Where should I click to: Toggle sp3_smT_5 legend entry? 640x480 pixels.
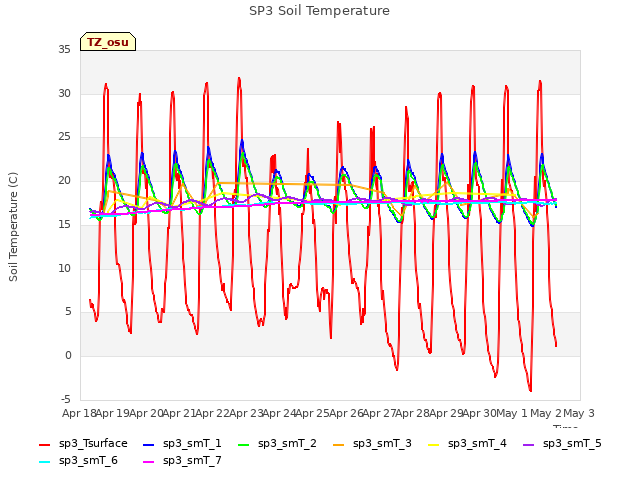pyautogui.click(x=562, y=444)
